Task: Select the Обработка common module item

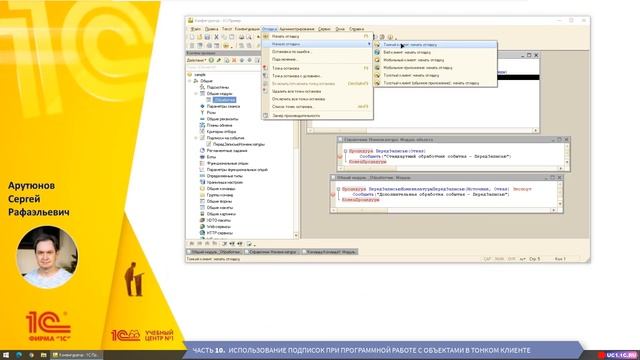Action: [x=224, y=100]
